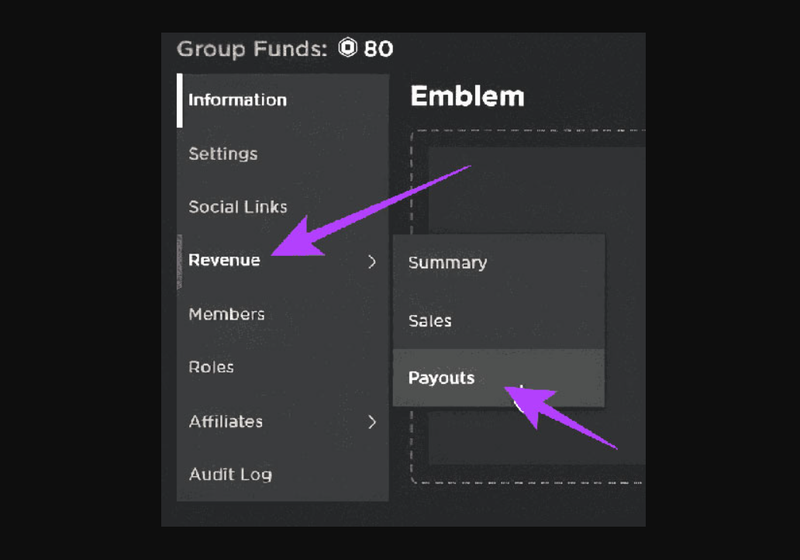The image size is (800, 560).
Task: Expand the Revenue submenu chevron
Action: point(372,261)
